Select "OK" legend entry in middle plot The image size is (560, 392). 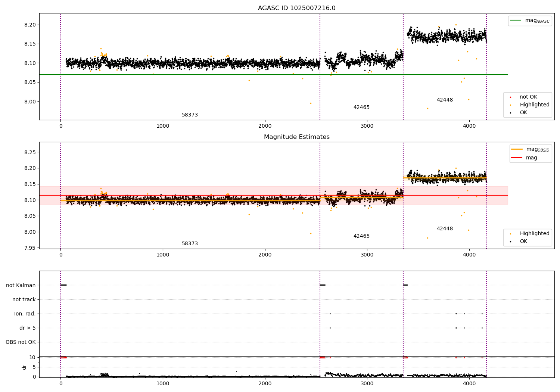523,241
